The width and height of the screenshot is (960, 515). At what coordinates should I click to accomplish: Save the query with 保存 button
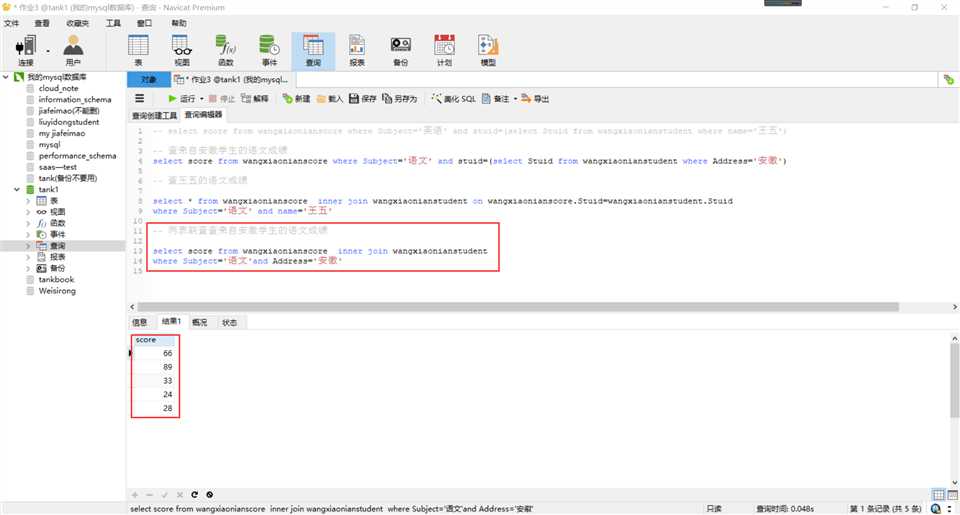362,99
